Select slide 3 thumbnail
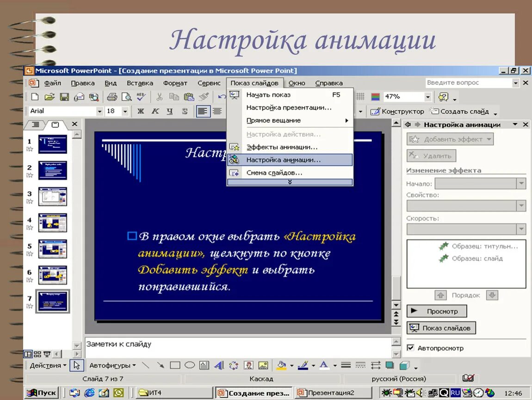532x400 pixels. 53,197
